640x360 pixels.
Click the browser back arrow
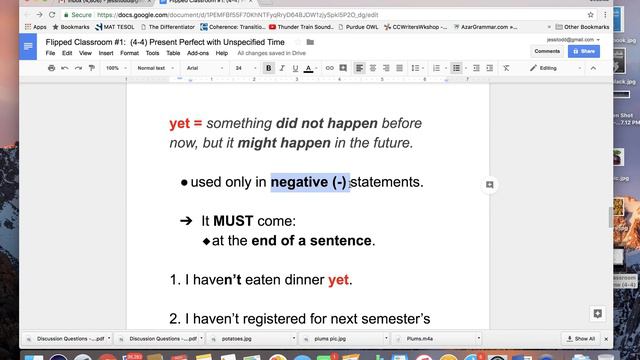click(27, 15)
